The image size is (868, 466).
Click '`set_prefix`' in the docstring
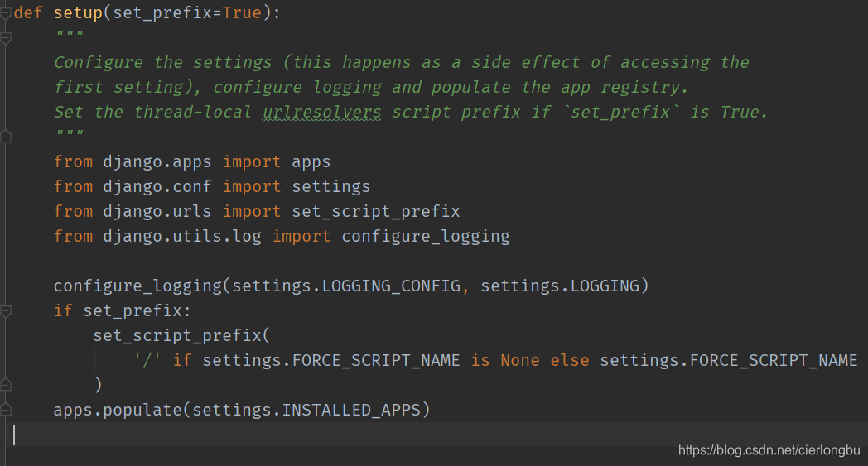(x=620, y=113)
